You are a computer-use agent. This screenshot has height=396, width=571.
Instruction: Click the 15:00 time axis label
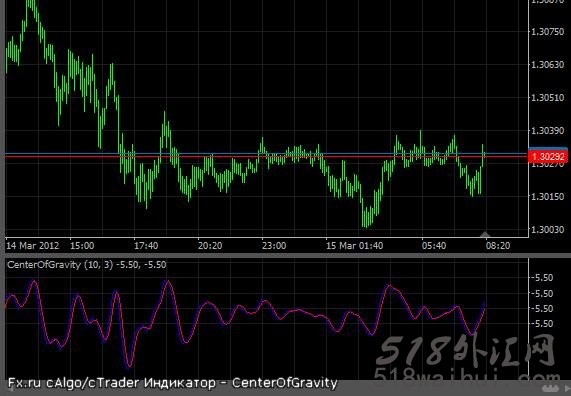[82, 246]
